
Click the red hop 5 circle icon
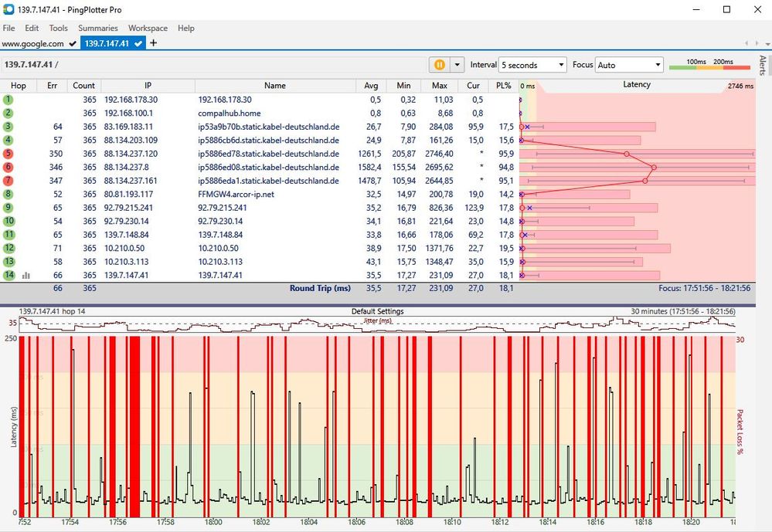coord(8,154)
